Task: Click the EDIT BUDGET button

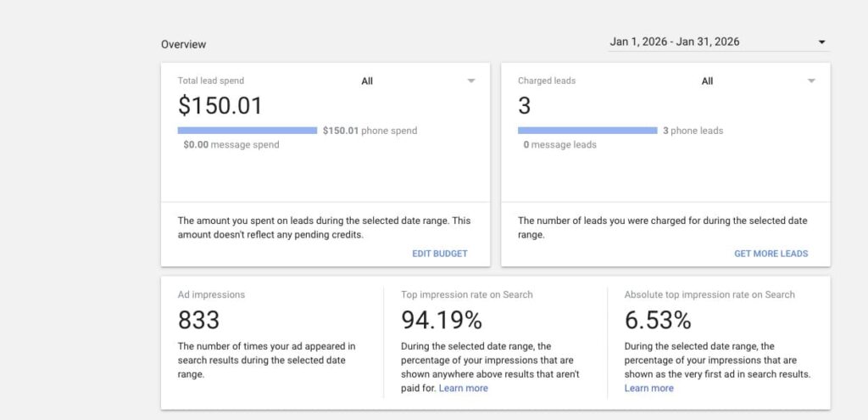Action: 440,254
